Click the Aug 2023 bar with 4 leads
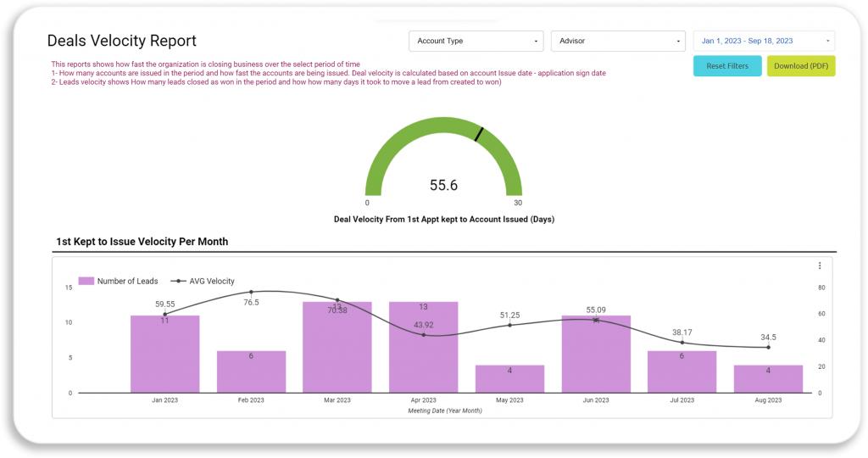The width and height of the screenshot is (868, 458). click(768, 379)
